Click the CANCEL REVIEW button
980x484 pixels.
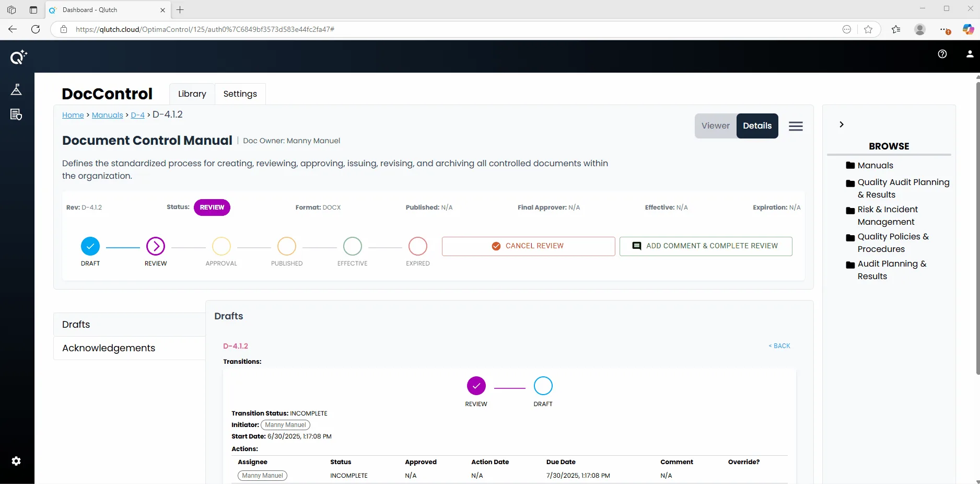pyautogui.click(x=529, y=246)
